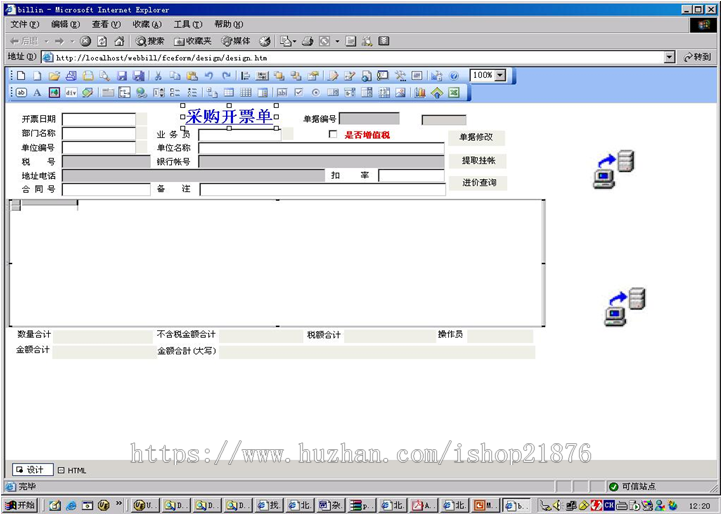Click the Open folder icon in the designer toolbar

coord(54,76)
